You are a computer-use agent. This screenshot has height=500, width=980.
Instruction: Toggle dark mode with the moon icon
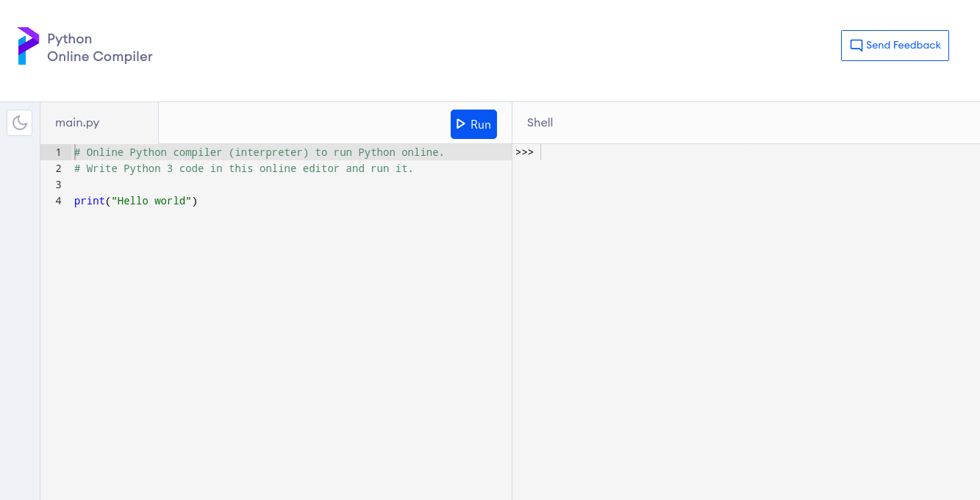coord(20,123)
